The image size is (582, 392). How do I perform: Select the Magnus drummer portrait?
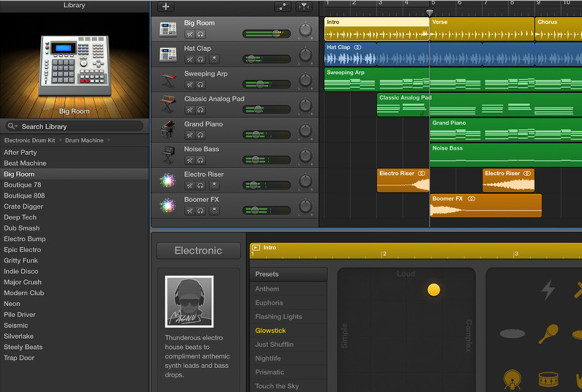click(x=189, y=302)
